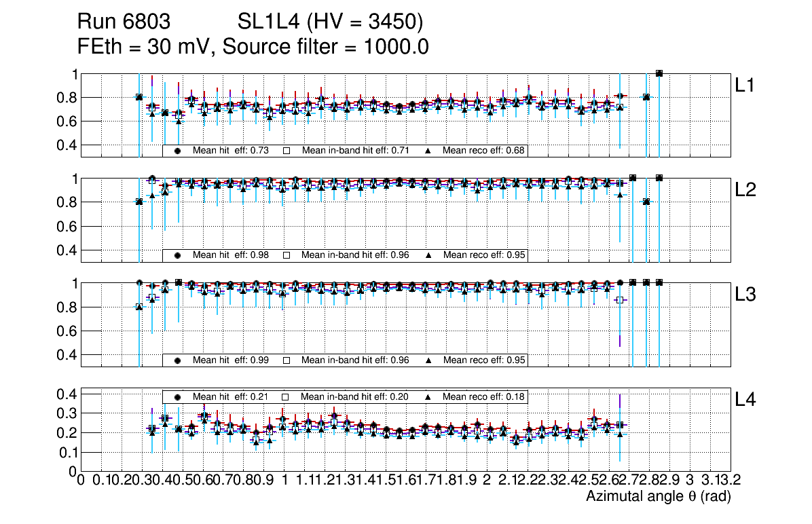Click the L2 panel label
This screenshot has height=524, width=812.
click(x=745, y=190)
